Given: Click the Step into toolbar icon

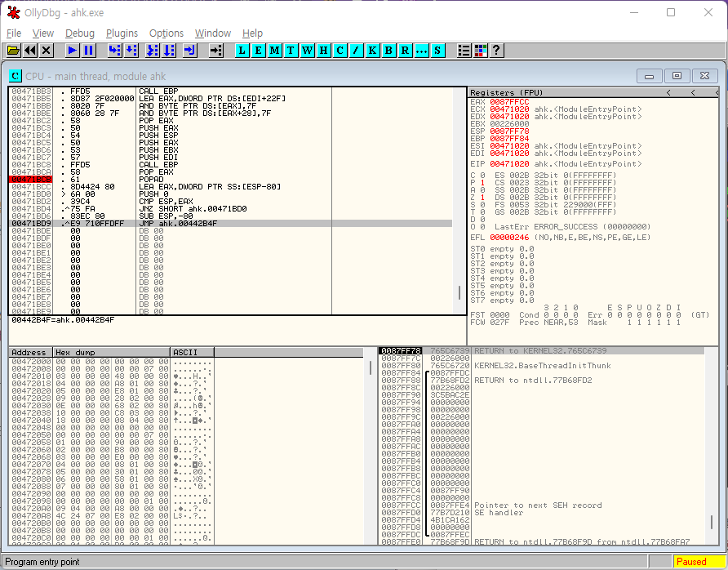Looking at the screenshot, I should 114,50.
